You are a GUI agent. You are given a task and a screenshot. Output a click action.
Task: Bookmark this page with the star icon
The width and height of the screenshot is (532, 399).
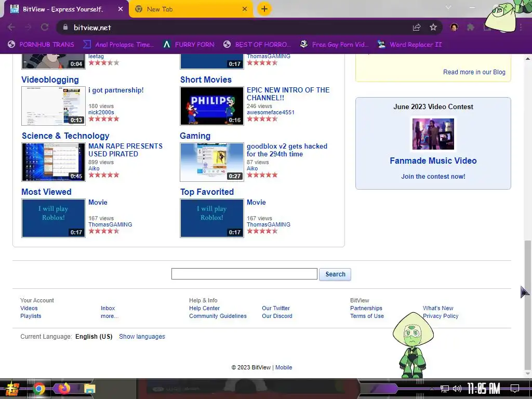433,27
